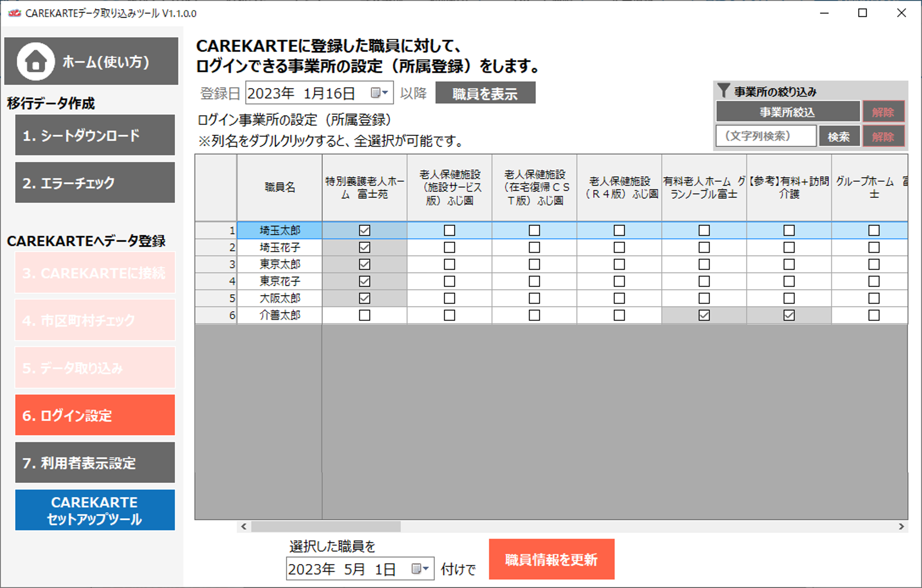Image resolution: width=922 pixels, height=588 pixels.
Task: Select 3. CAREKARTEに接続 step
Action: point(95,272)
